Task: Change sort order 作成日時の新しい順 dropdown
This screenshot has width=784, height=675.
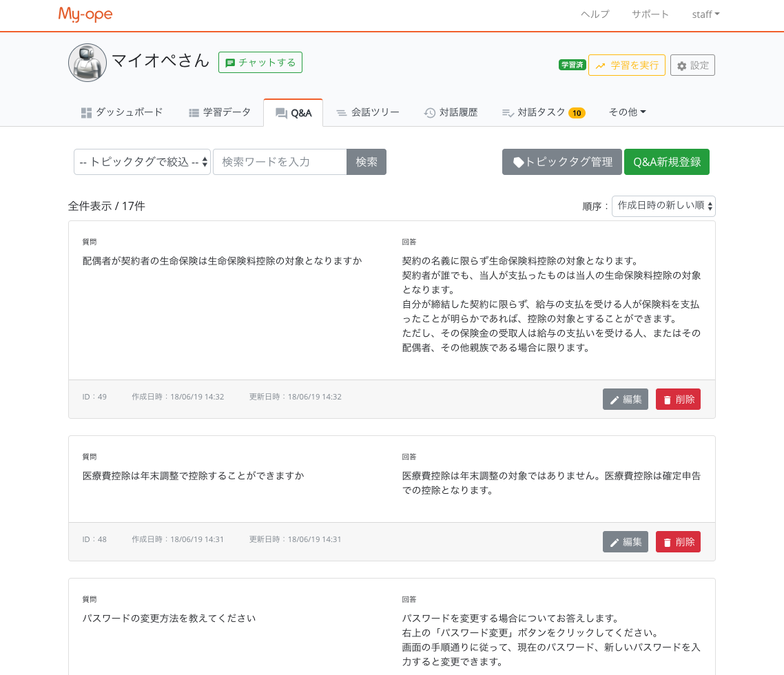Action: [663, 206]
